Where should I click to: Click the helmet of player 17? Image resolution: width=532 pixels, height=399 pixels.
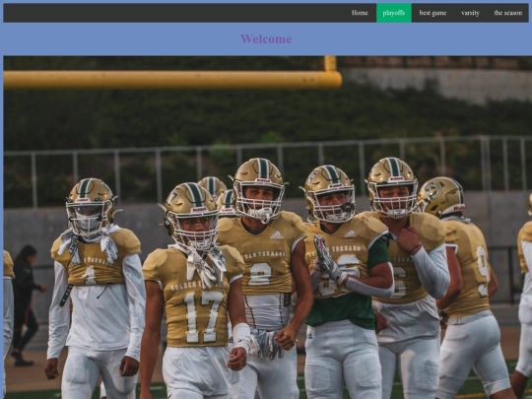tap(192, 216)
